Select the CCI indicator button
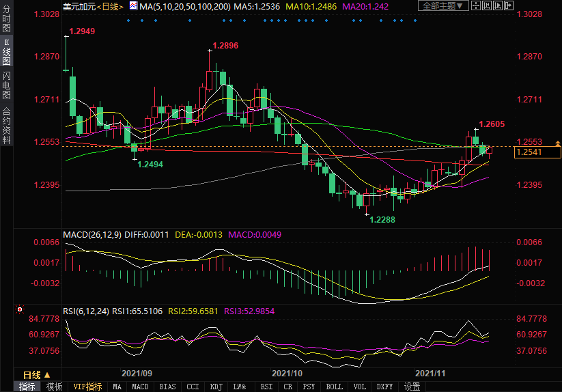This screenshot has height=392, width=562. (193, 387)
